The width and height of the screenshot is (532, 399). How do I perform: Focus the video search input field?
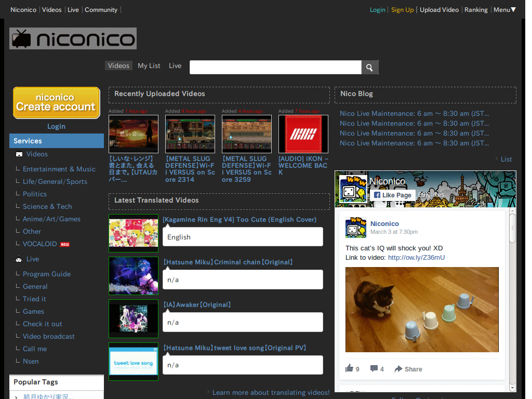[275, 68]
